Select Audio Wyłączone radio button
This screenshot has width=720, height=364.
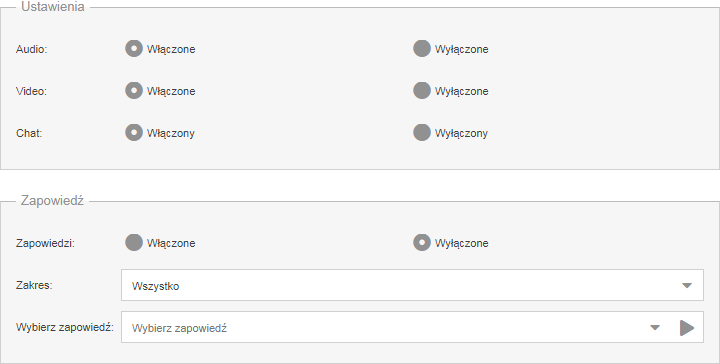click(x=422, y=49)
